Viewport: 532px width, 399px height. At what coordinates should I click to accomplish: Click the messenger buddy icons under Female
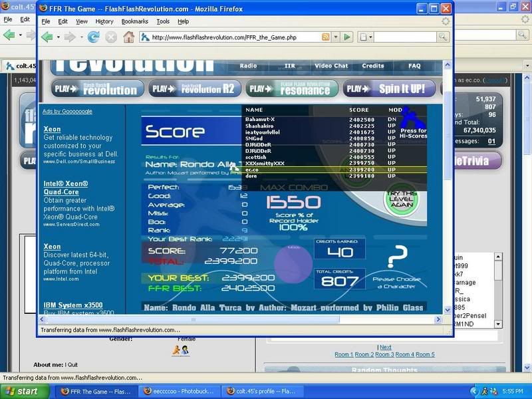click(x=180, y=350)
